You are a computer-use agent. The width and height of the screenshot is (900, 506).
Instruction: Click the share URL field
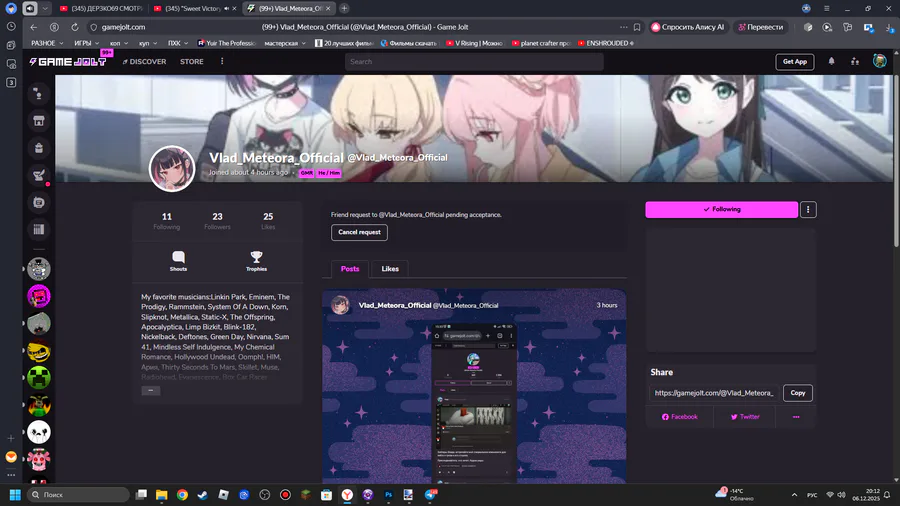[x=715, y=393]
